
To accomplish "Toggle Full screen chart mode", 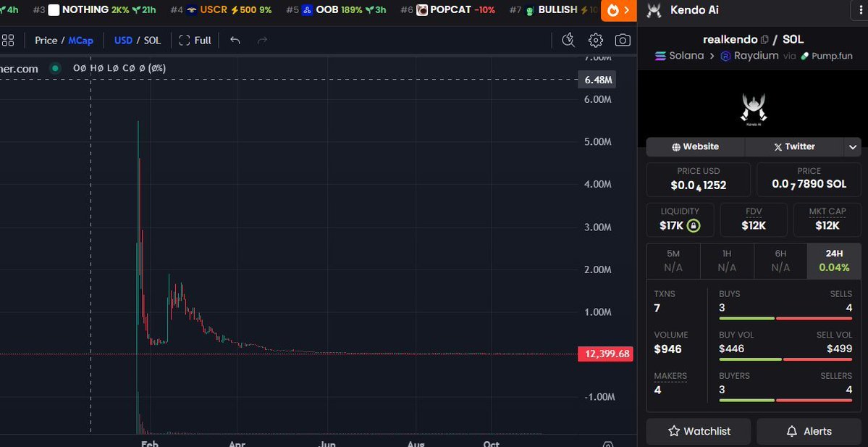I will click(x=195, y=41).
